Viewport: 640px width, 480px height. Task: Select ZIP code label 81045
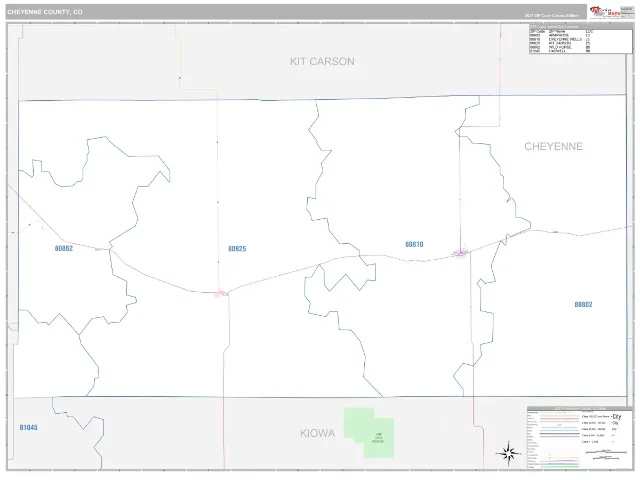click(x=29, y=427)
